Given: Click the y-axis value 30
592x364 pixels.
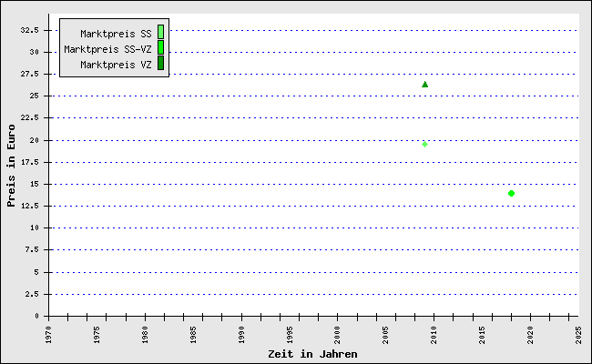Looking at the screenshot, I should point(34,52).
